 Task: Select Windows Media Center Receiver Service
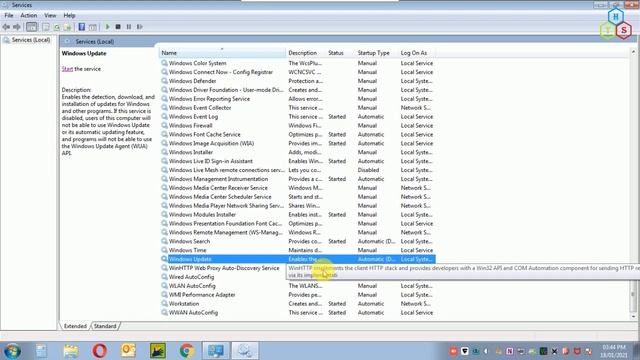point(218,188)
